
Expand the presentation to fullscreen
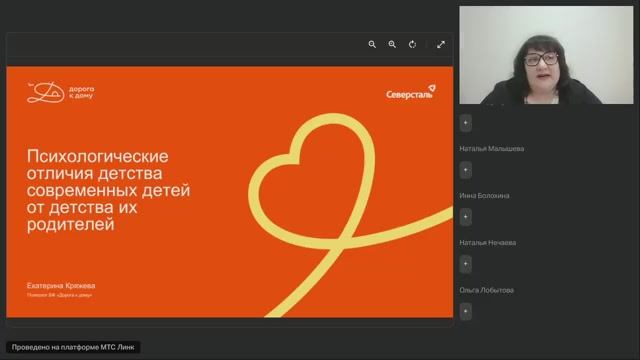(441, 44)
